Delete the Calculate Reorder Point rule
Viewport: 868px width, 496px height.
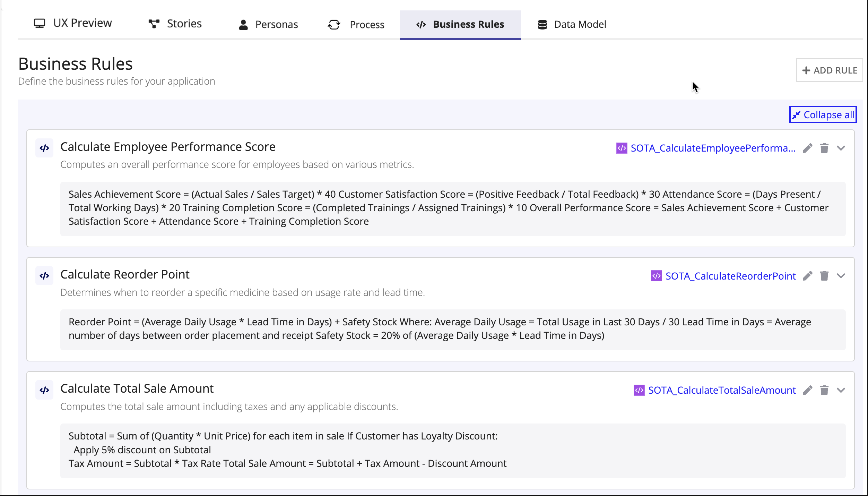(x=824, y=276)
